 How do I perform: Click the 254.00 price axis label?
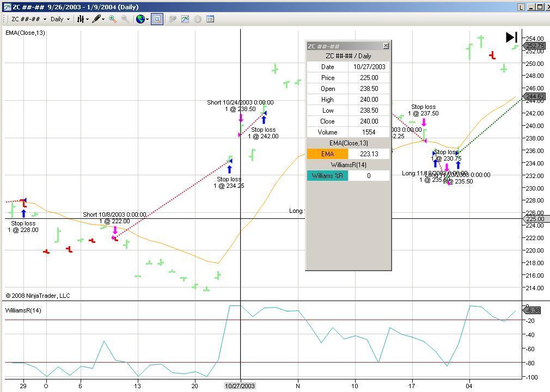tap(535, 39)
